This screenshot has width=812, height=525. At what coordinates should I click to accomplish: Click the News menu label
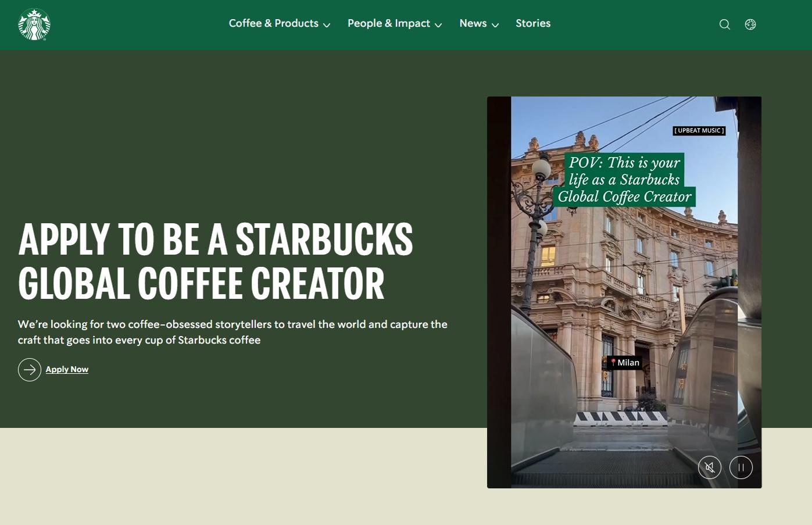(473, 23)
